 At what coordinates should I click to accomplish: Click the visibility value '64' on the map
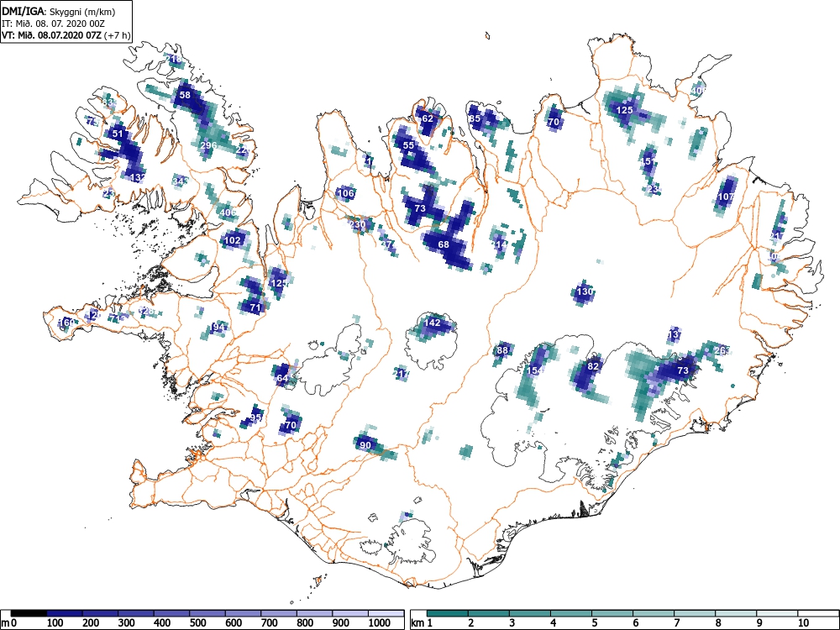pos(282,378)
